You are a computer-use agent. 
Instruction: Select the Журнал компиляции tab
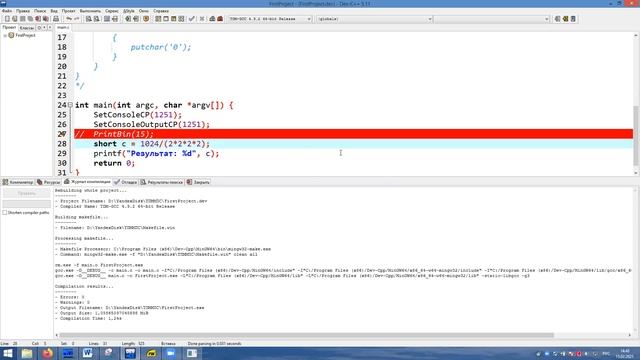(87, 182)
